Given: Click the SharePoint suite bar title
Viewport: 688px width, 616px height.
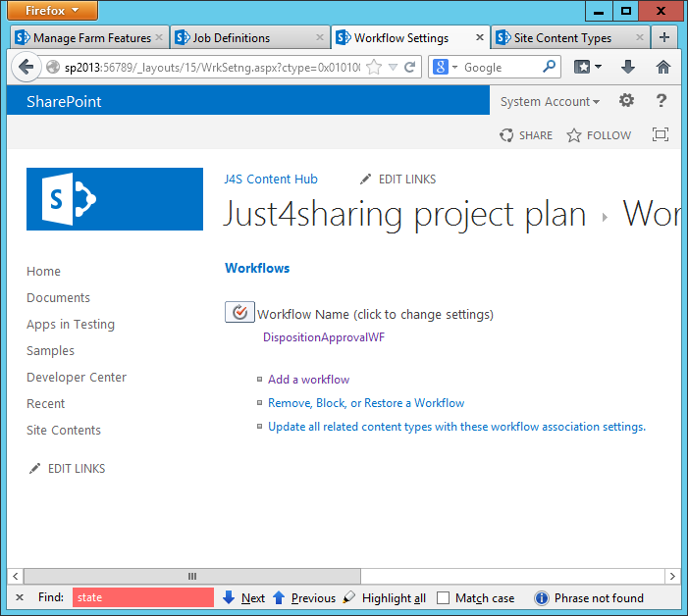Looking at the screenshot, I should coord(64,102).
